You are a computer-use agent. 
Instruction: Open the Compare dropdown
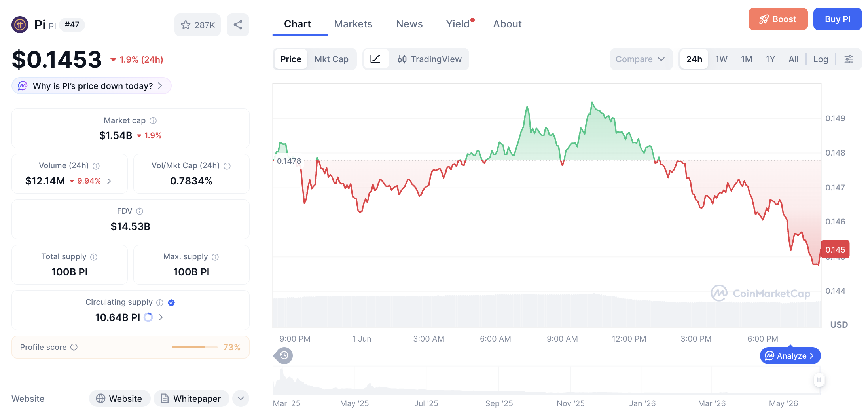point(641,59)
